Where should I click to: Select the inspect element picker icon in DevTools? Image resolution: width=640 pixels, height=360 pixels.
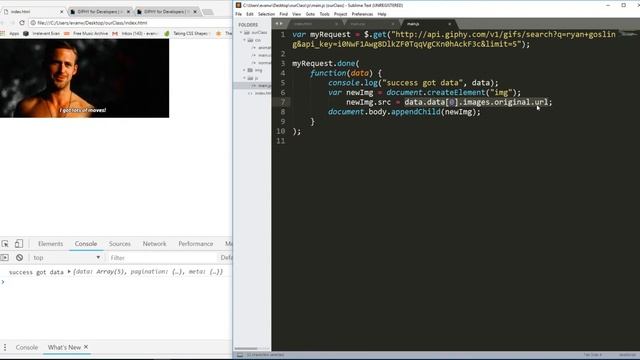(x=5, y=244)
